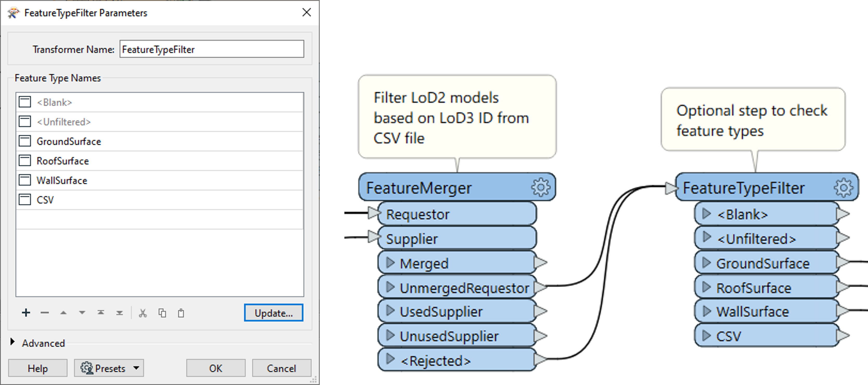Click the UnusedSupplier output port arrow

(540, 335)
